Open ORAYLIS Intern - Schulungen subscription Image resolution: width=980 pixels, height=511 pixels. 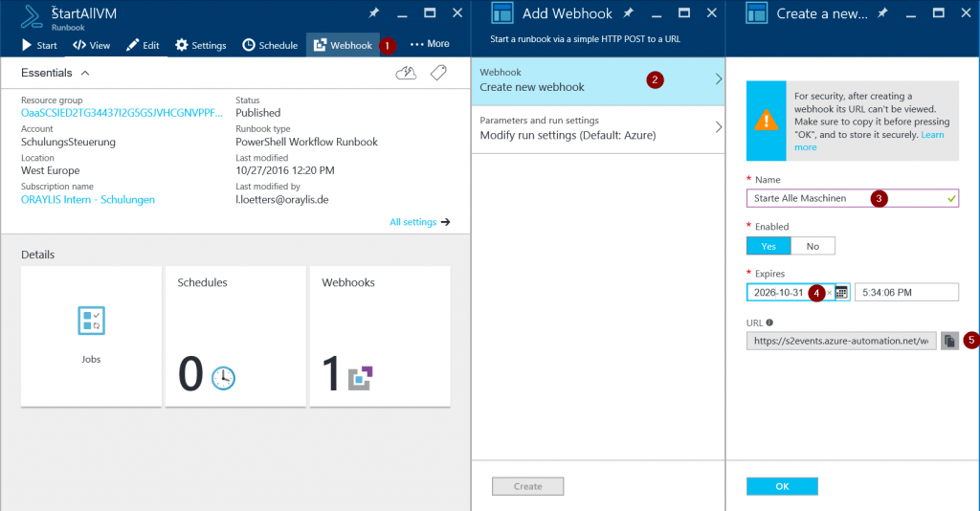(88, 200)
